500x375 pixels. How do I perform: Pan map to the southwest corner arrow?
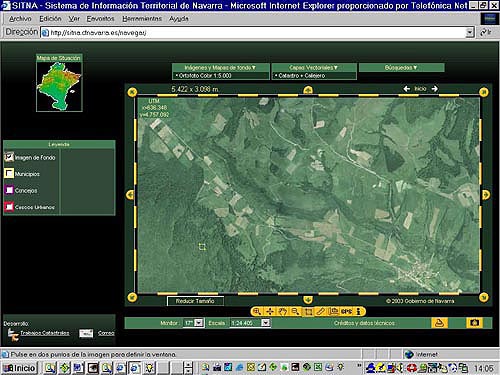(132, 297)
